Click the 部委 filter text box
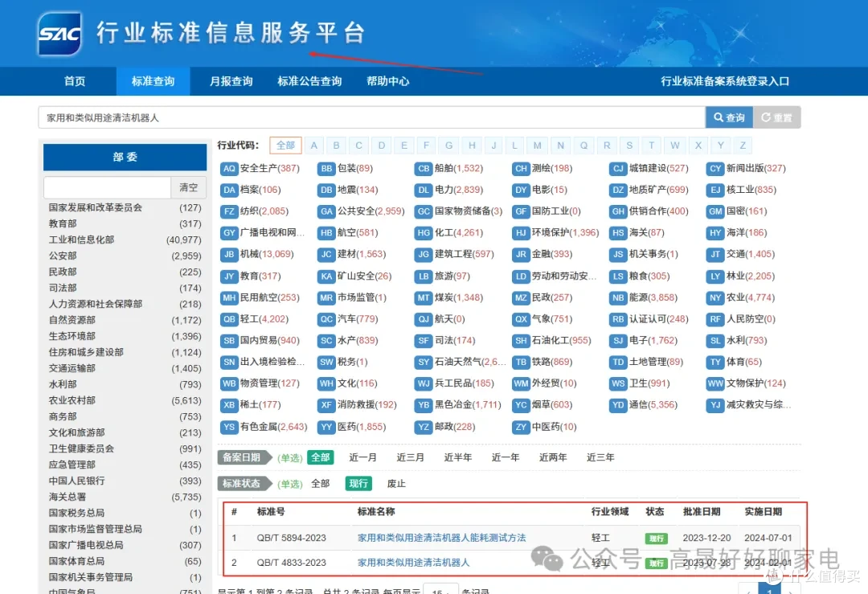868x594 pixels. click(x=108, y=187)
